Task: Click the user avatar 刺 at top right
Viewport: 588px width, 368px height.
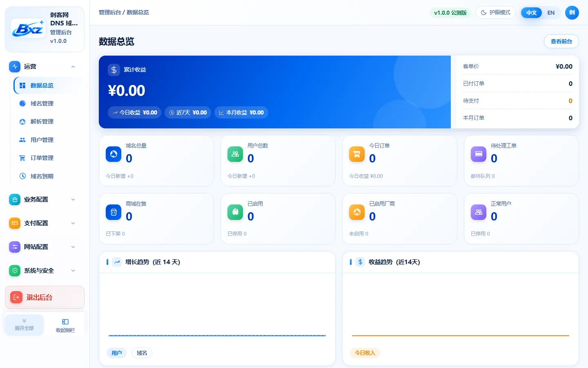Action: pos(572,13)
